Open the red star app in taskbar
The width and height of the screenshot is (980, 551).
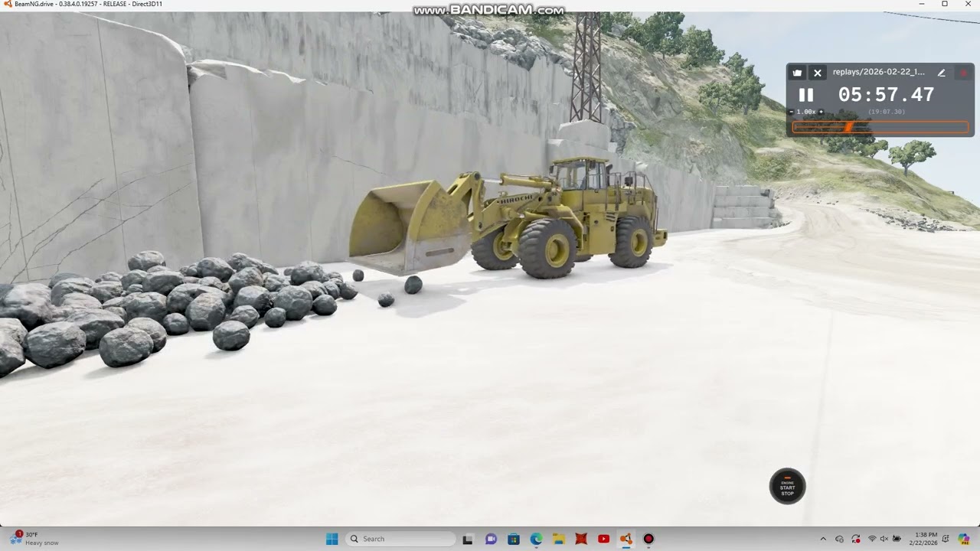(x=581, y=539)
